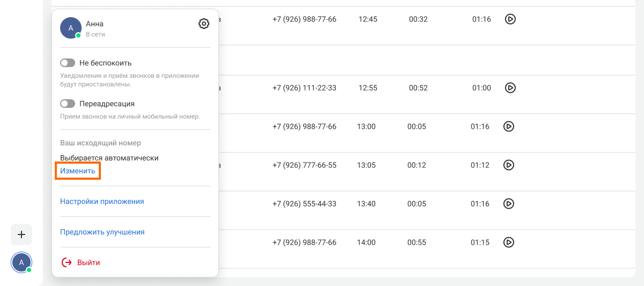Play the recording for the 12:45 call
Viewport: 644px width, 286px height.
510,19
